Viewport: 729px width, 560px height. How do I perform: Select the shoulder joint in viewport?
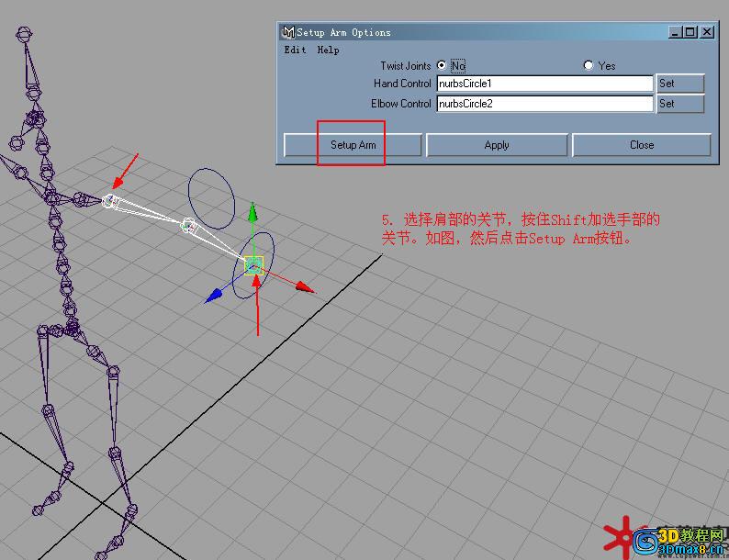point(109,201)
